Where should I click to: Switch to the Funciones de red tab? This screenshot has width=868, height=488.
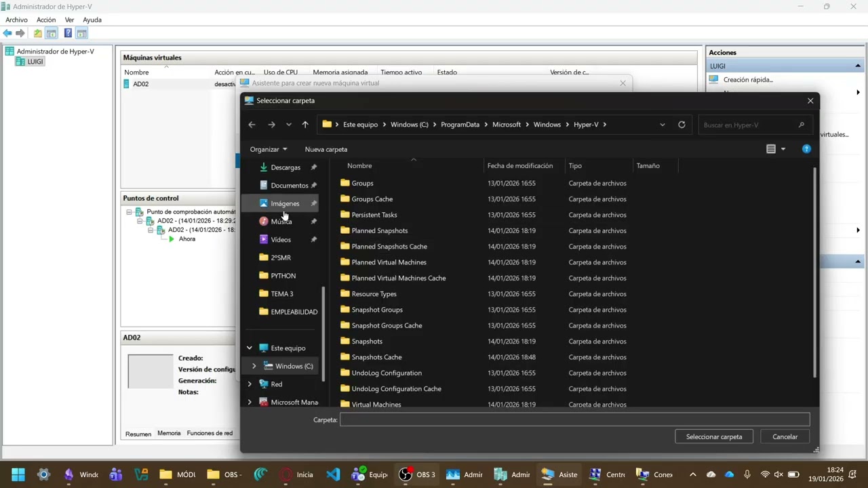click(210, 433)
